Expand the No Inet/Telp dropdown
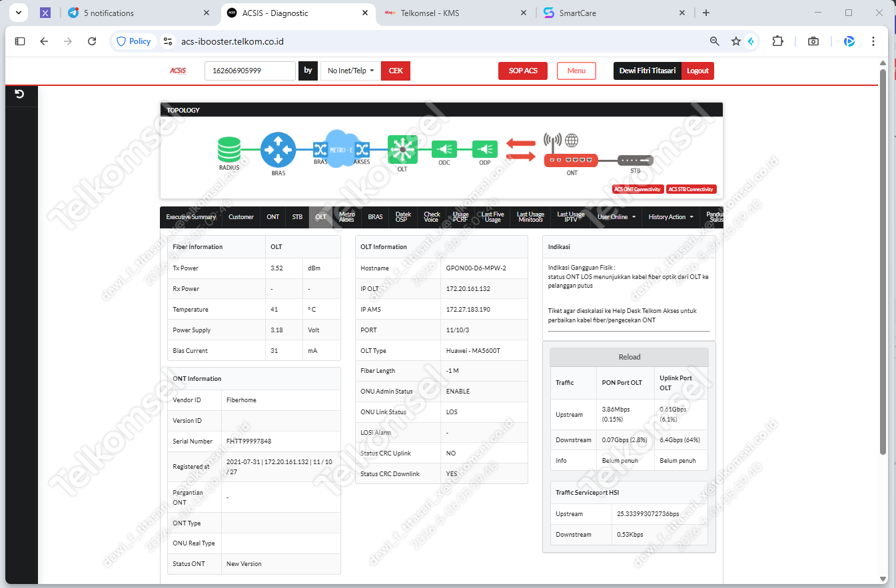 tap(350, 71)
